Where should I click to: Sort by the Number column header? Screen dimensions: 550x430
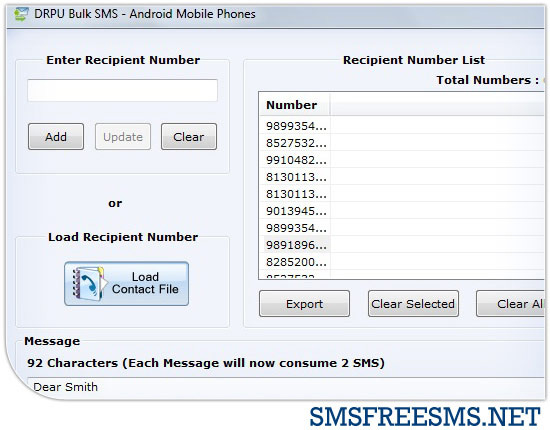point(295,105)
